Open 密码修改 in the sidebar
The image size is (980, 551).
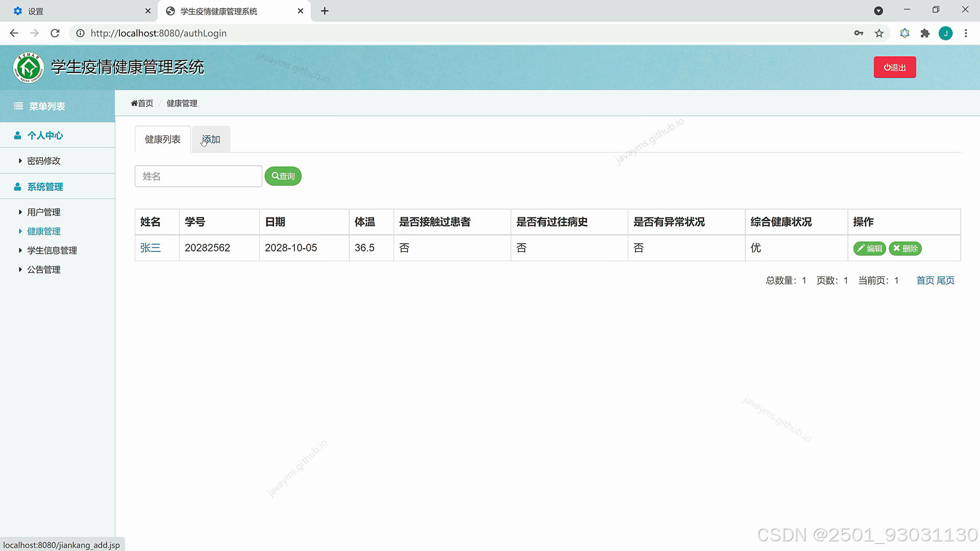tap(43, 161)
